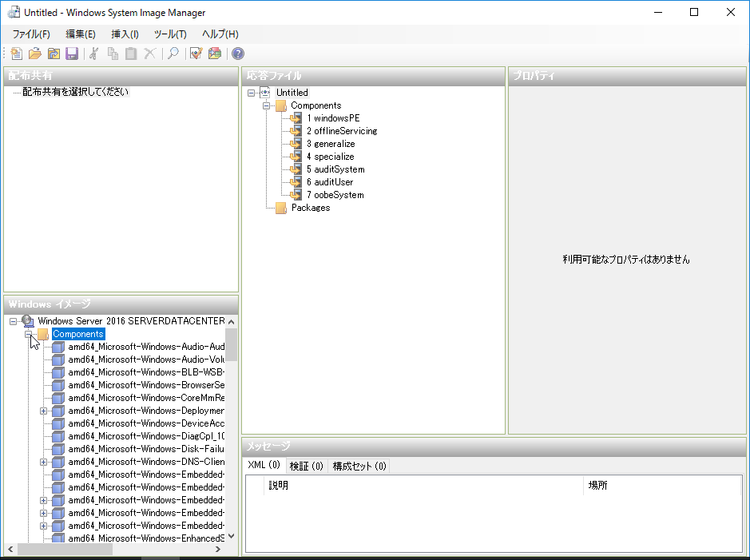The width and height of the screenshot is (750, 560).
Task: Click the Untitled answer file icon
Action: pyautogui.click(x=265, y=93)
